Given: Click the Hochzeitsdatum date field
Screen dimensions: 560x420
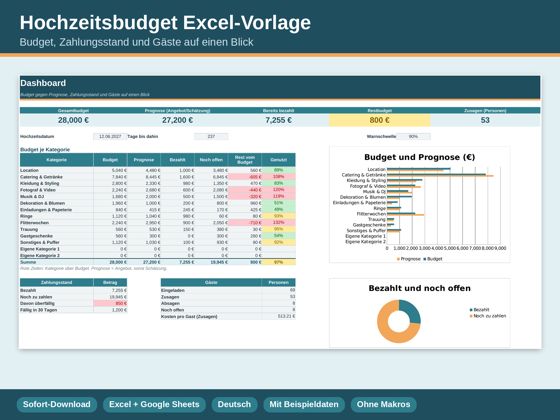Looking at the screenshot, I should click(110, 136).
